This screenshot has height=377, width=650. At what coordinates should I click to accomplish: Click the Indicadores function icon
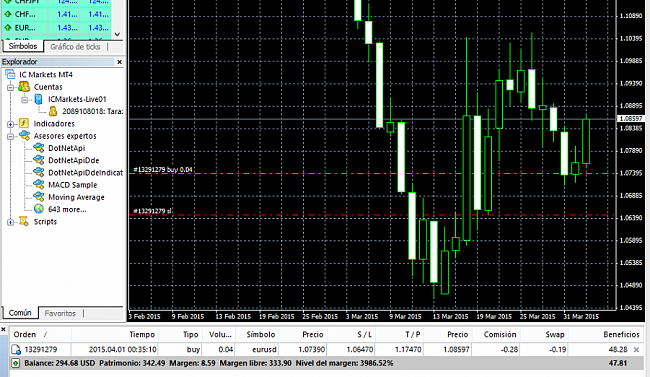[24, 123]
